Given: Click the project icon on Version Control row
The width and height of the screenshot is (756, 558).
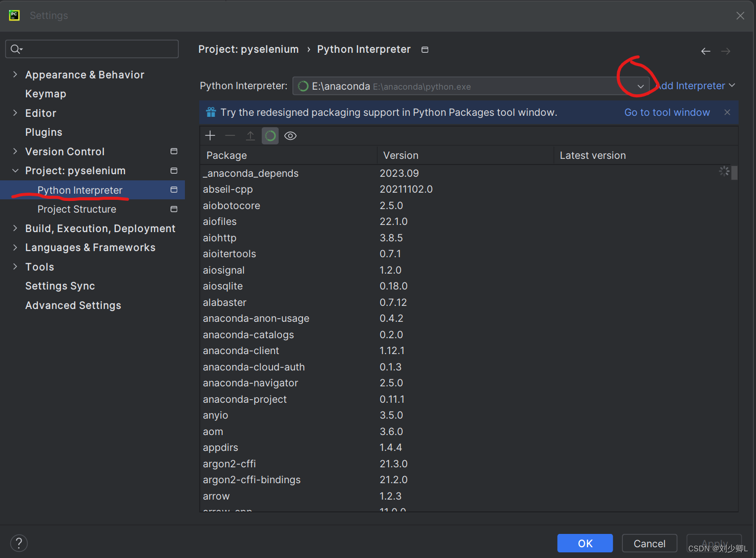Looking at the screenshot, I should [174, 151].
